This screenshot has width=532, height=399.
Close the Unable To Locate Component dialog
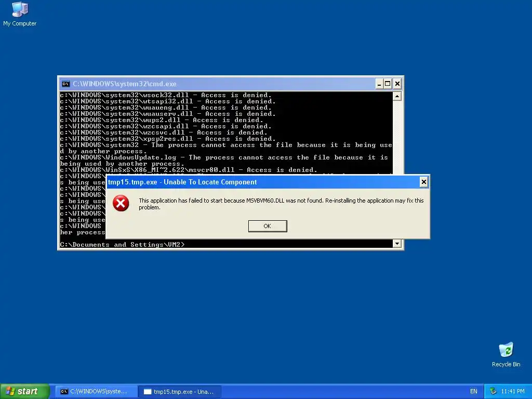click(x=423, y=182)
